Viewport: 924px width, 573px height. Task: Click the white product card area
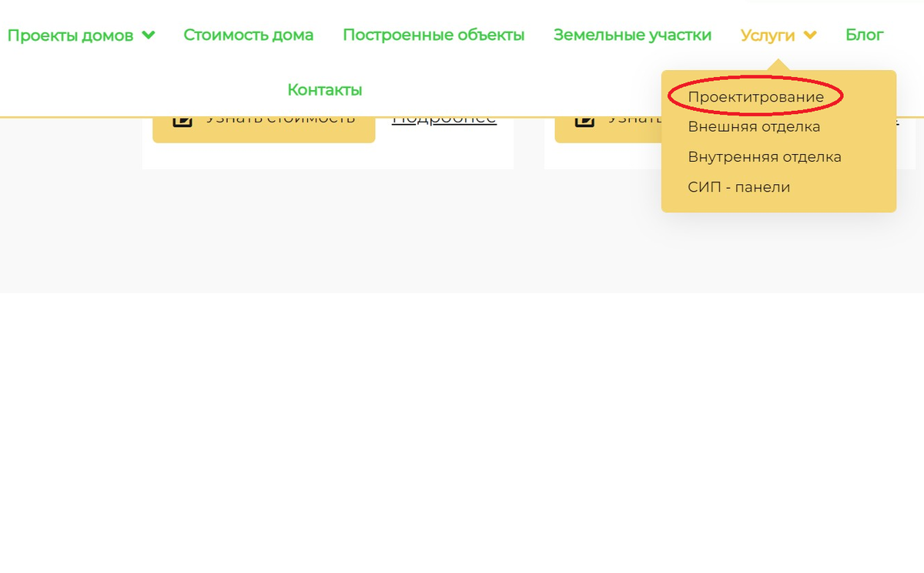[x=327, y=154]
